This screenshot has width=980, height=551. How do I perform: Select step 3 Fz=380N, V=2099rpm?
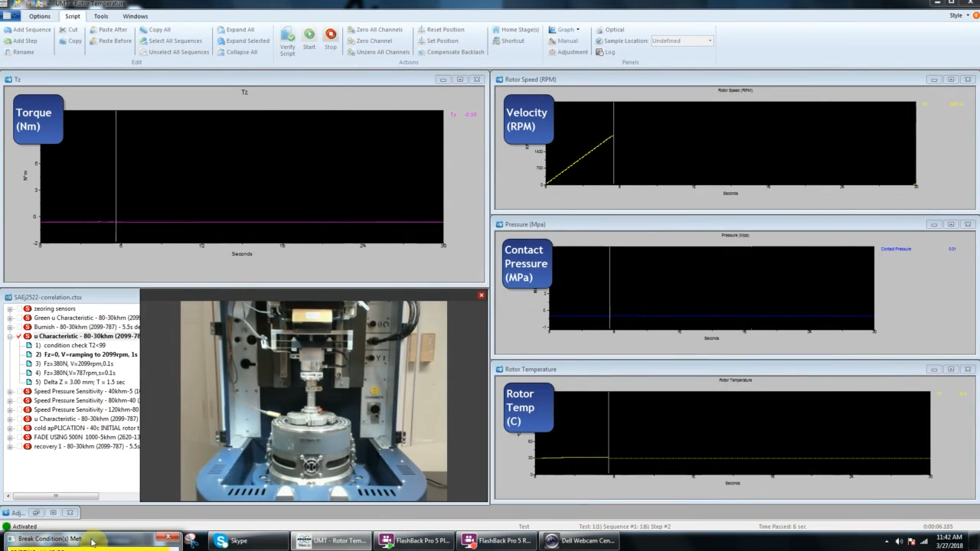(74, 364)
